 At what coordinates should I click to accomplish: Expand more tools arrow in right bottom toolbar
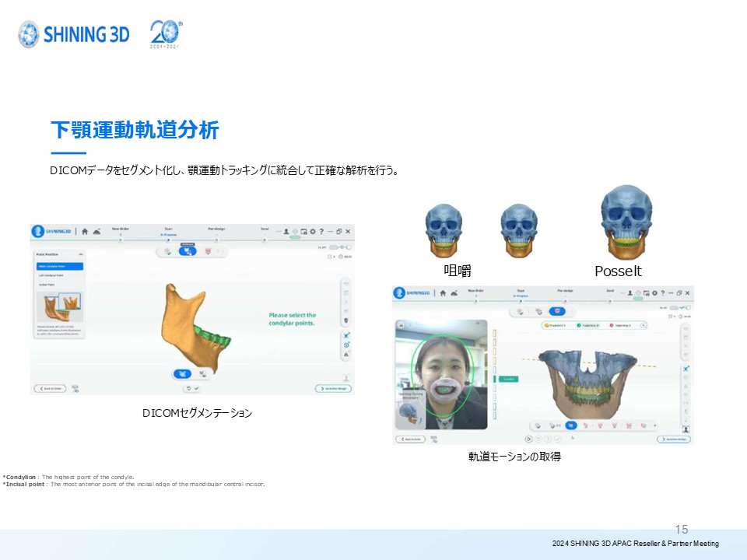tap(654, 425)
